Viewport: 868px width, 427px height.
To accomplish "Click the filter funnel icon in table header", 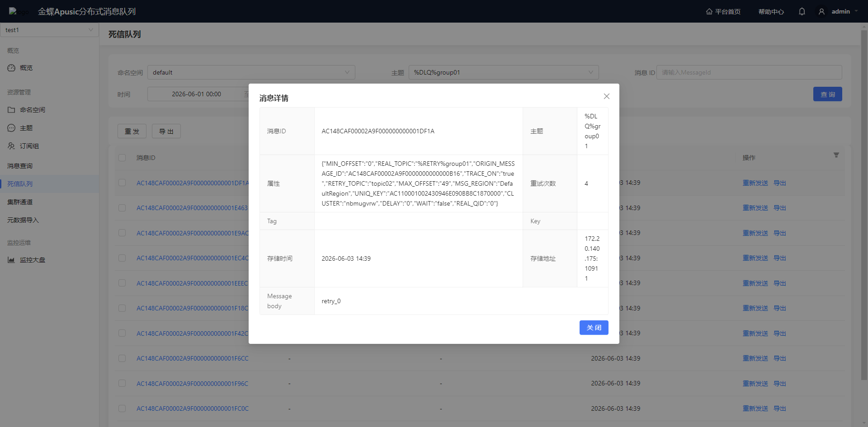I will [836, 155].
